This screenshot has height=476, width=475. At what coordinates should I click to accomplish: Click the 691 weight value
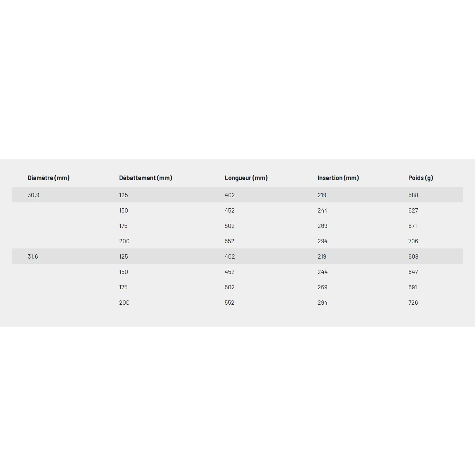point(413,287)
